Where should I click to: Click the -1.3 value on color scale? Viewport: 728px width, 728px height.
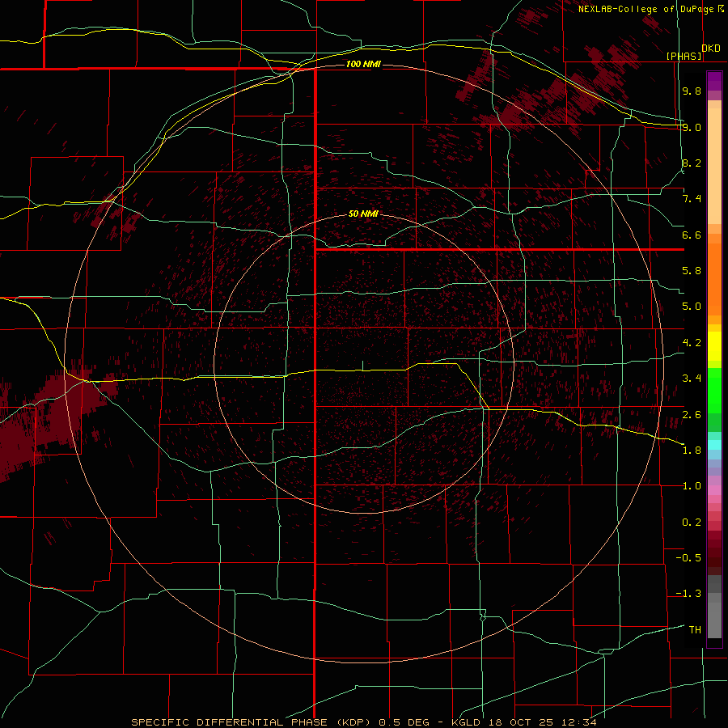pyautogui.click(x=688, y=594)
